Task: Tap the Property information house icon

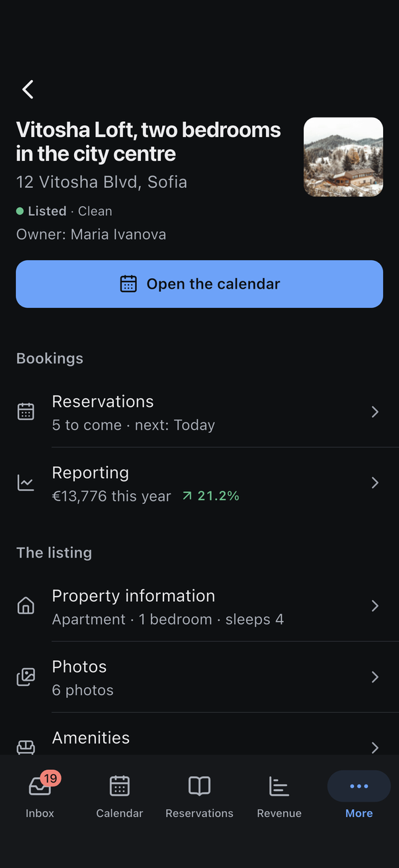Action: click(x=26, y=606)
